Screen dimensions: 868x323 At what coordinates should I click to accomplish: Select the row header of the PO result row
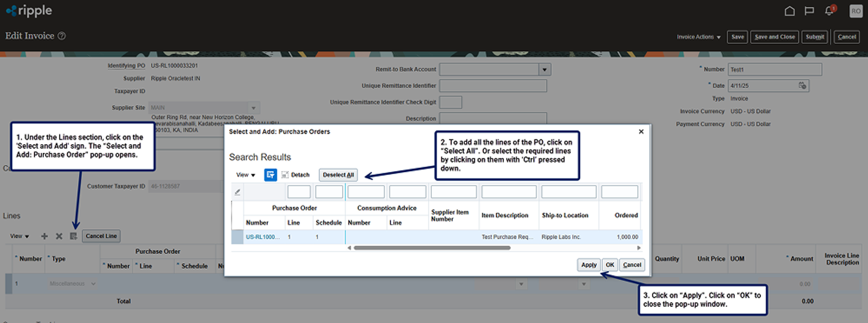[x=237, y=237]
